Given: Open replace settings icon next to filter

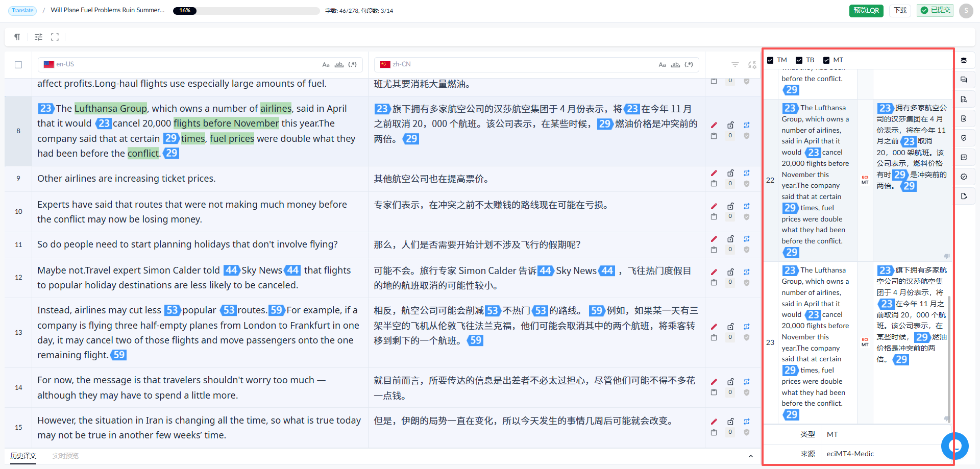Looking at the screenshot, I should (x=752, y=65).
